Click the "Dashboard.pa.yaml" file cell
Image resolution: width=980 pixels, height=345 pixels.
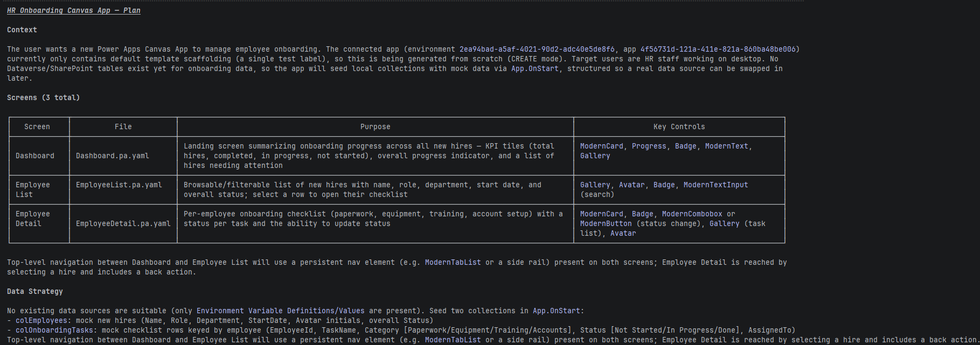coord(113,156)
